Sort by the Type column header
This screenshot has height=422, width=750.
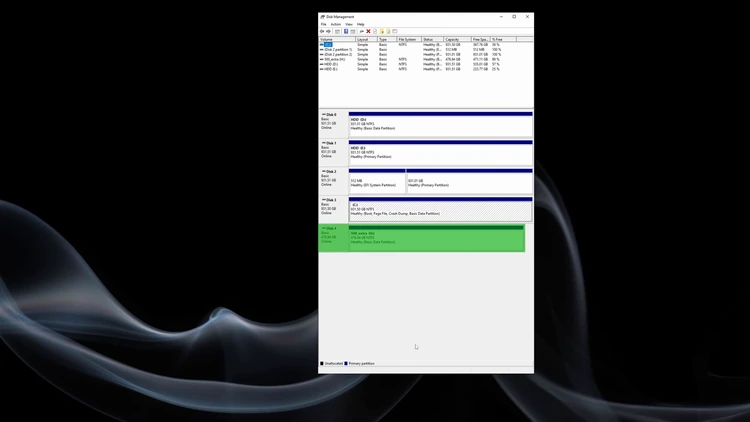click(x=387, y=39)
